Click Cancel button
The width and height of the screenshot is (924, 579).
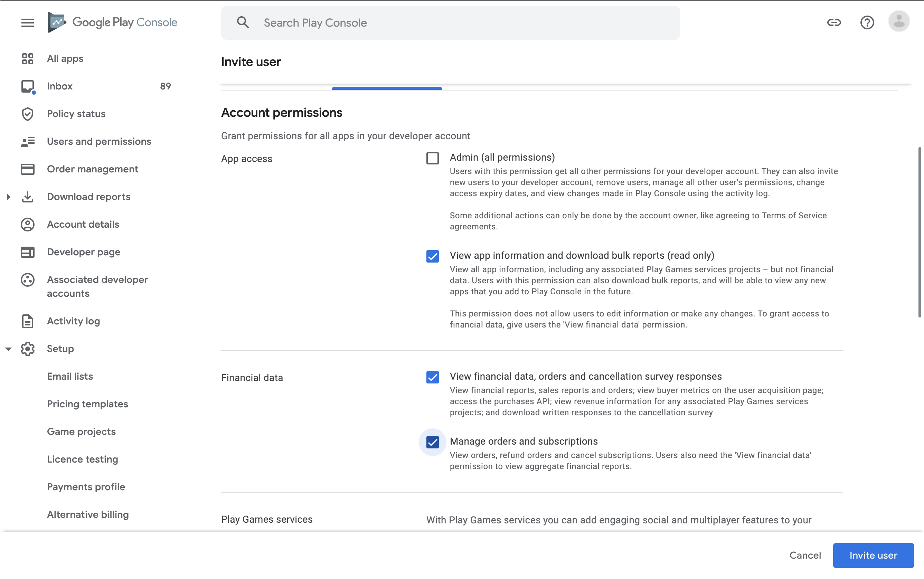coord(804,555)
